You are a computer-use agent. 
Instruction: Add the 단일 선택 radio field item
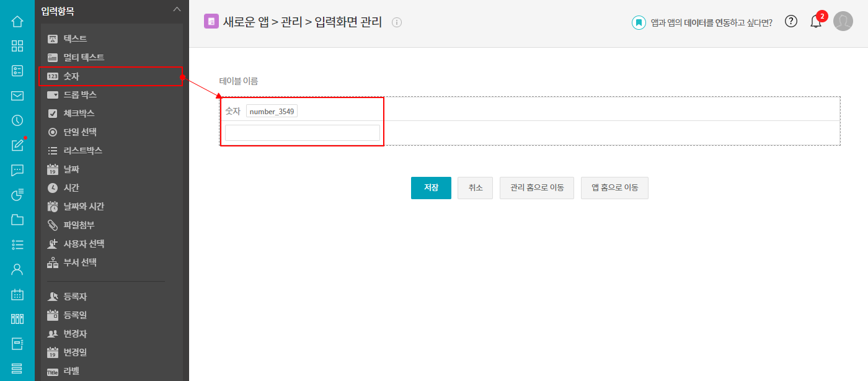pyautogui.click(x=80, y=132)
